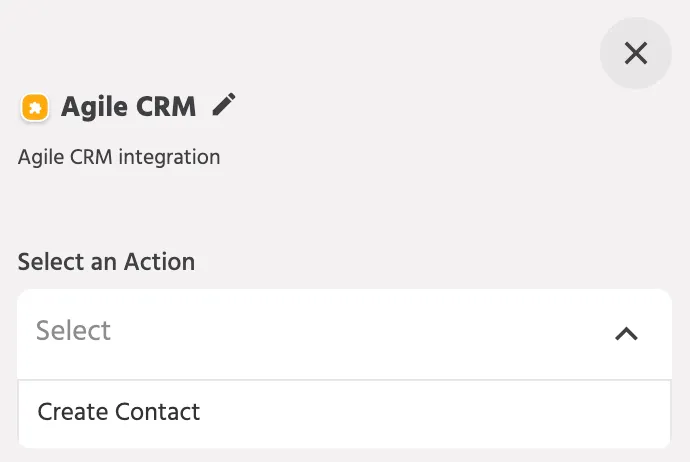Screen dimensions: 690x462
Task: Click the Agile CRM integration description
Action: 119,157
